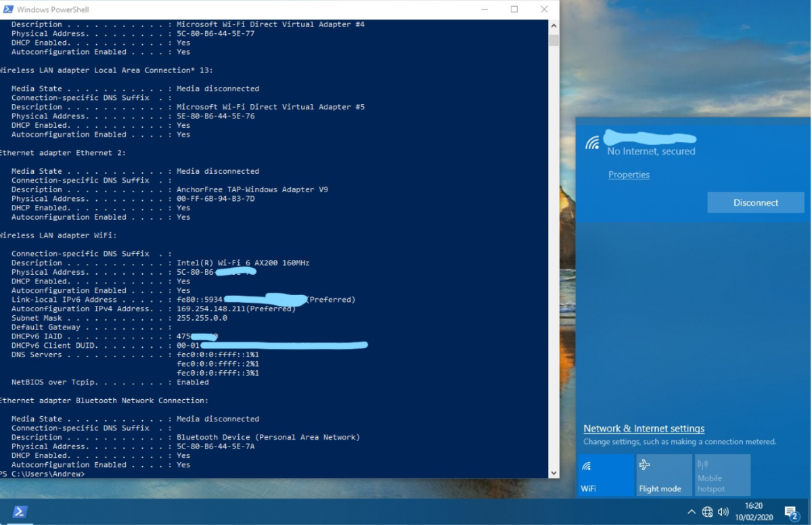Click the DNS server fec0:0:0:ffff::3%1

pos(218,373)
